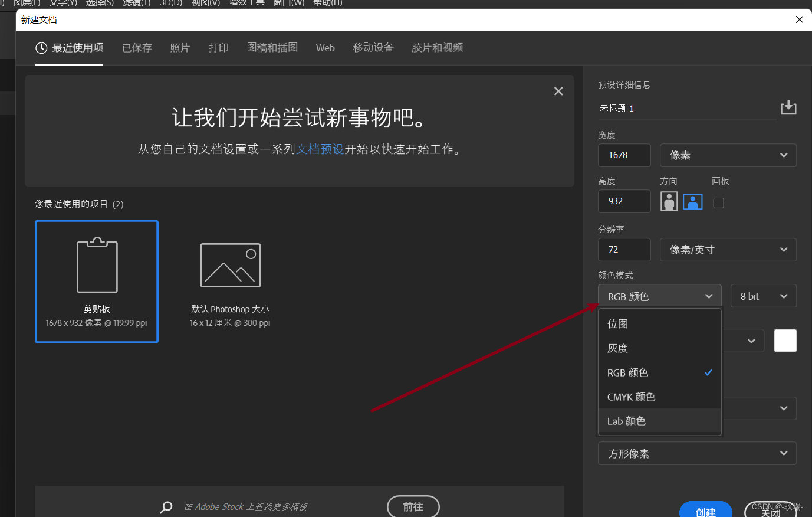812x517 pixels.
Task: Click the 文档预设 link
Action: tap(320, 149)
